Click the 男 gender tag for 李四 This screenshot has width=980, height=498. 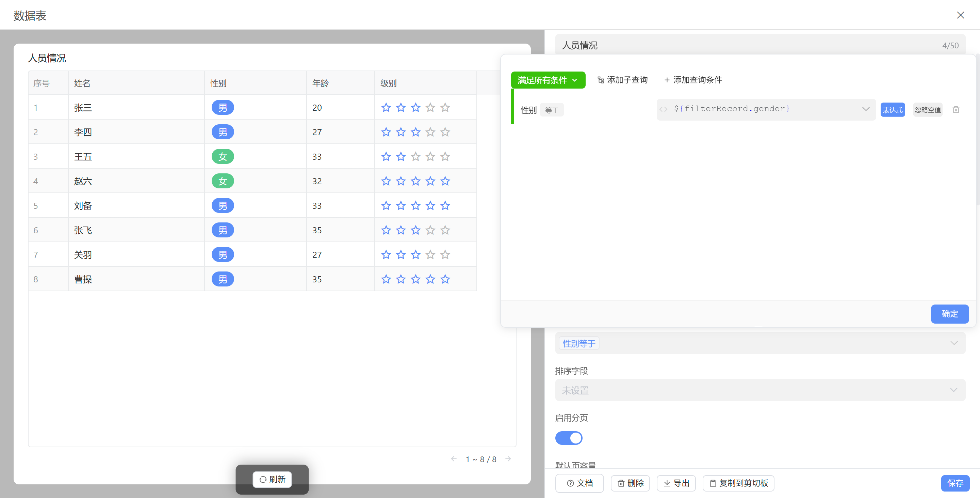click(223, 132)
